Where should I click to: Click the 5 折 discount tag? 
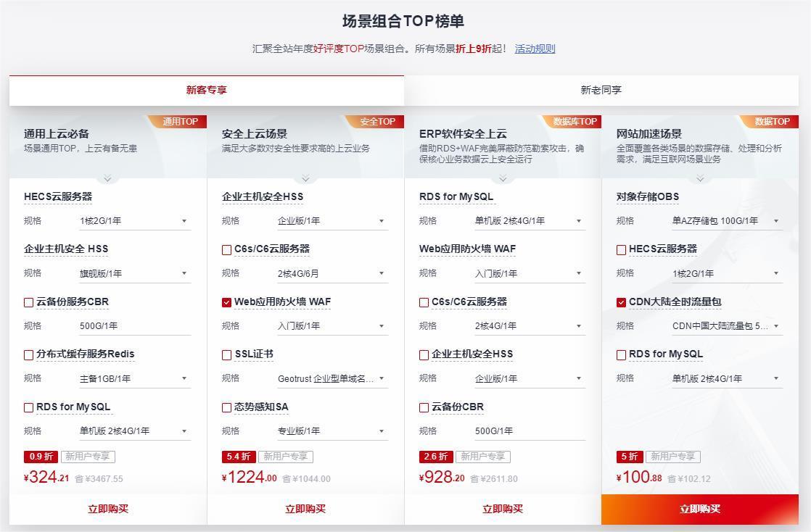click(630, 457)
